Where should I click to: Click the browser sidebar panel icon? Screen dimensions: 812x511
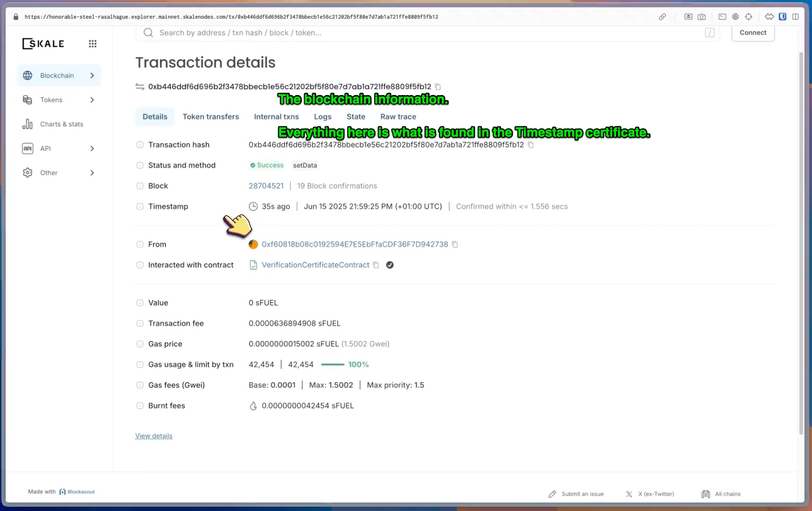pos(795,17)
